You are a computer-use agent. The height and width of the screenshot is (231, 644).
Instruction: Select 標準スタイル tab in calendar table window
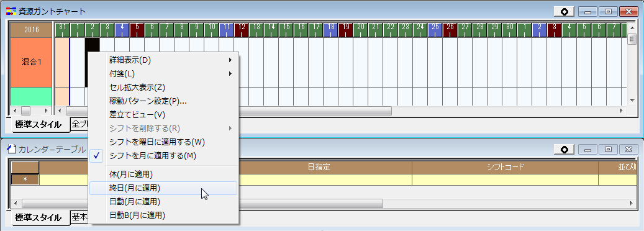pos(38,217)
